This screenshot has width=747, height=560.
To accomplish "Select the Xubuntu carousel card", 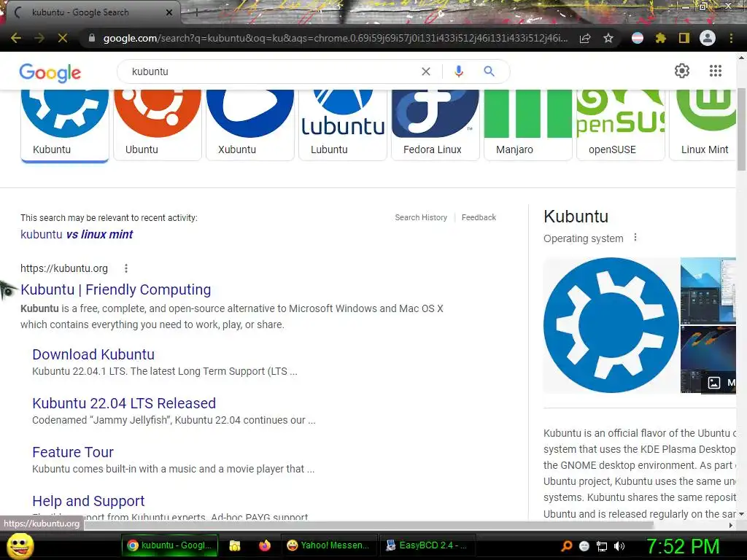I will click(x=250, y=125).
